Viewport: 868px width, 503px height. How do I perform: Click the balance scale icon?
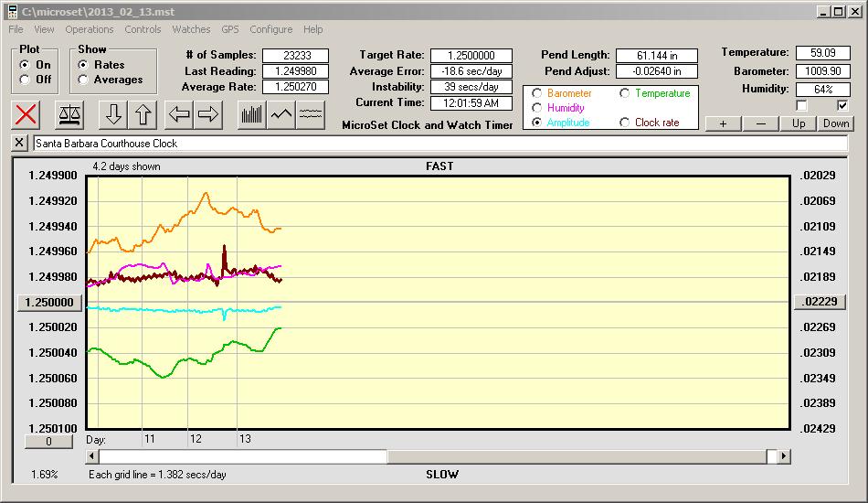click(x=69, y=114)
